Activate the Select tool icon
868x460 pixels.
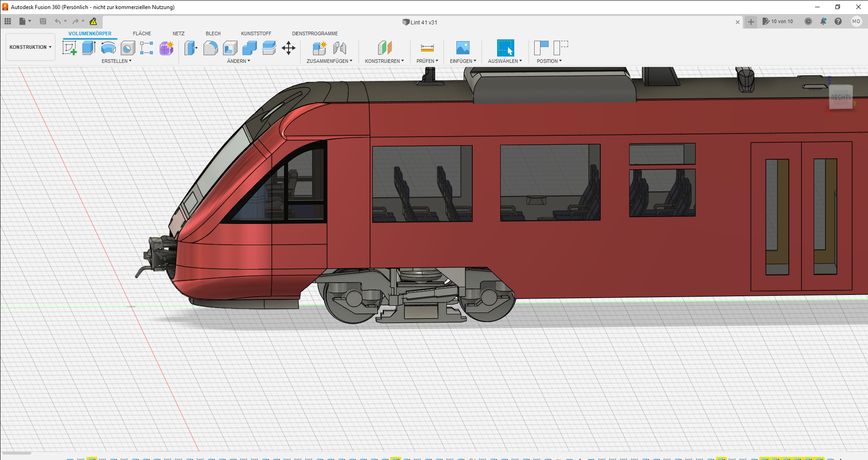(506, 48)
